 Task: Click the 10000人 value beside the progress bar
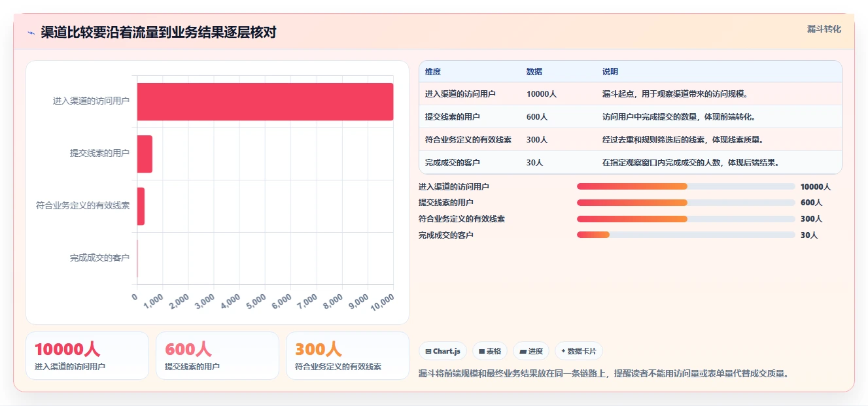point(816,187)
